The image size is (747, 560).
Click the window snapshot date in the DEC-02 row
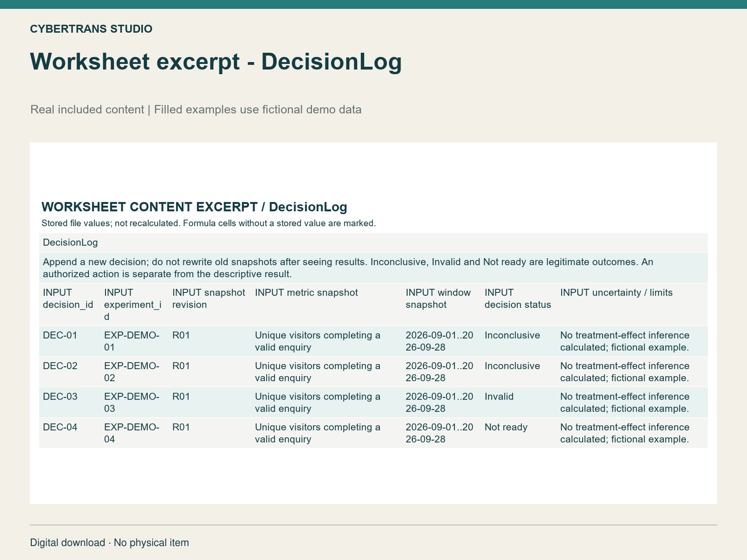pyautogui.click(x=439, y=372)
